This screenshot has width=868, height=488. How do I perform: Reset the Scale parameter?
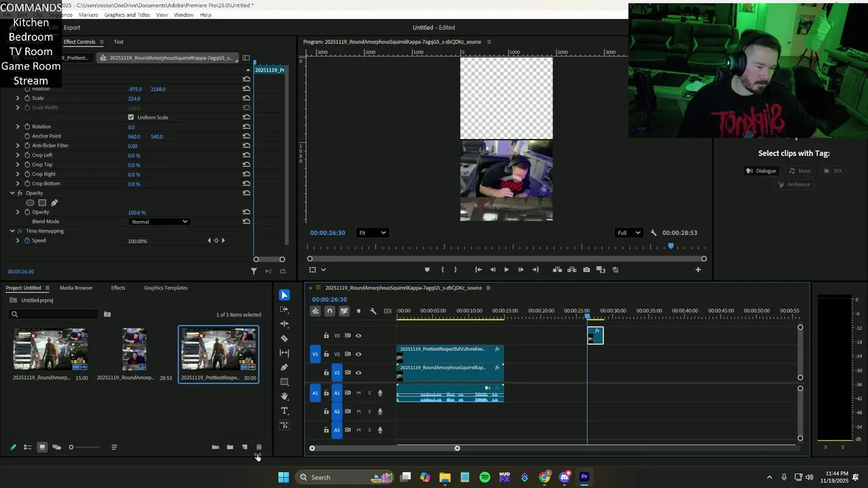246,98
